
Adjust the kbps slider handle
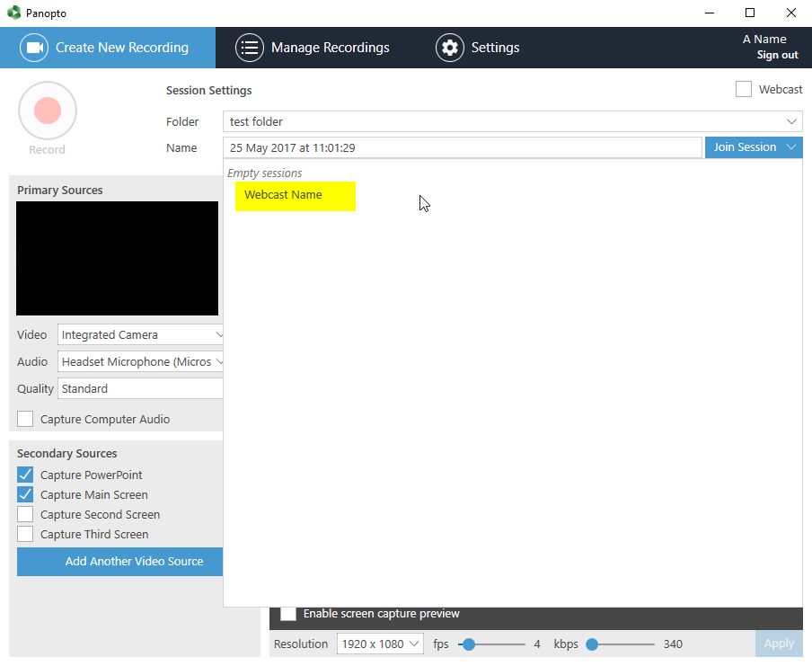click(592, 644)
